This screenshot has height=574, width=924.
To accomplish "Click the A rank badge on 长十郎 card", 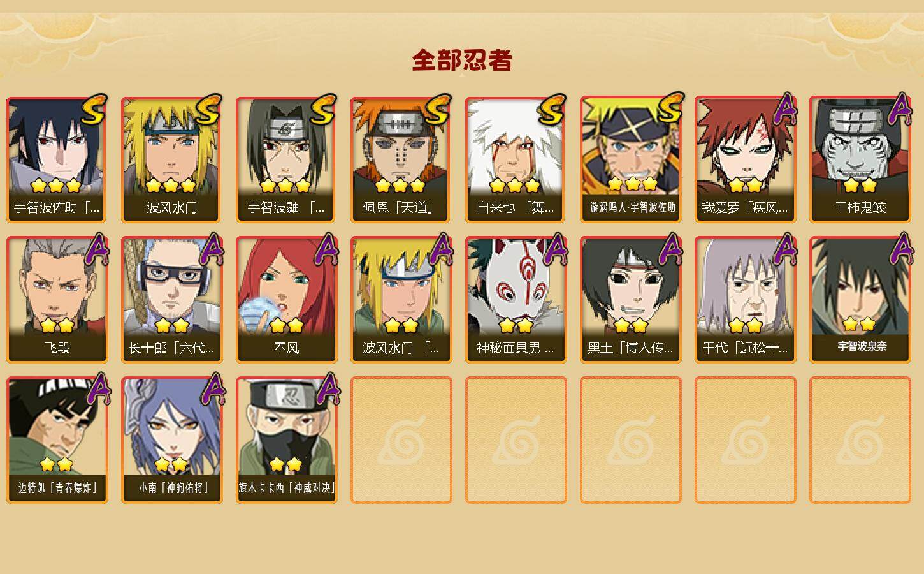I will coord(212,249).
